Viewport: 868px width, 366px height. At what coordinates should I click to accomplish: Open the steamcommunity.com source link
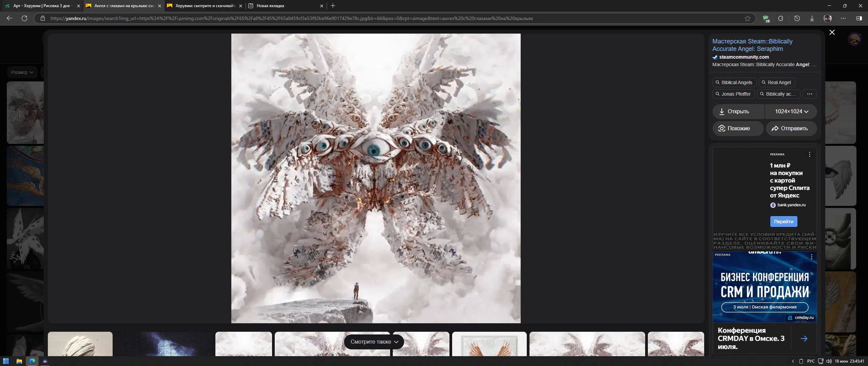click(744, 57)
